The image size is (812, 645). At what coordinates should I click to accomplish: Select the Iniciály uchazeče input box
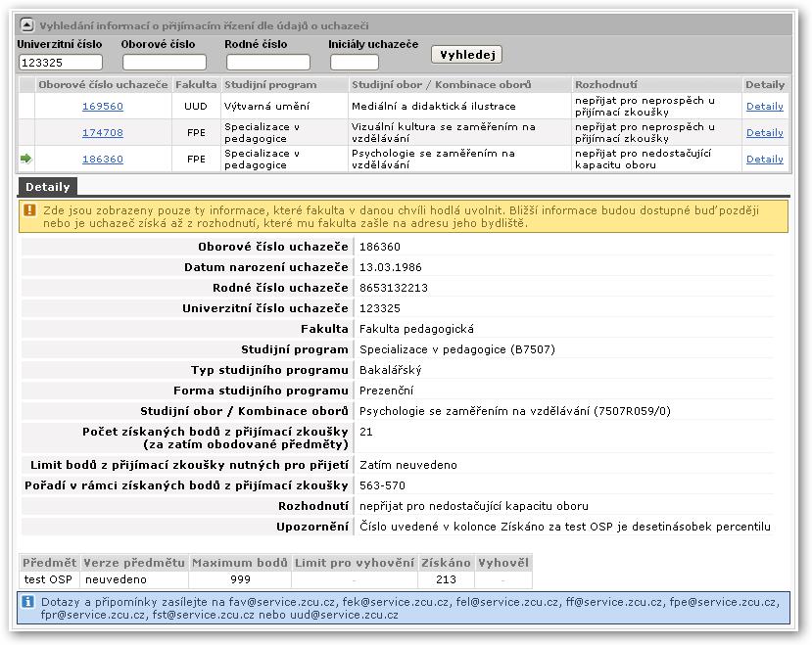click(355, 62)
